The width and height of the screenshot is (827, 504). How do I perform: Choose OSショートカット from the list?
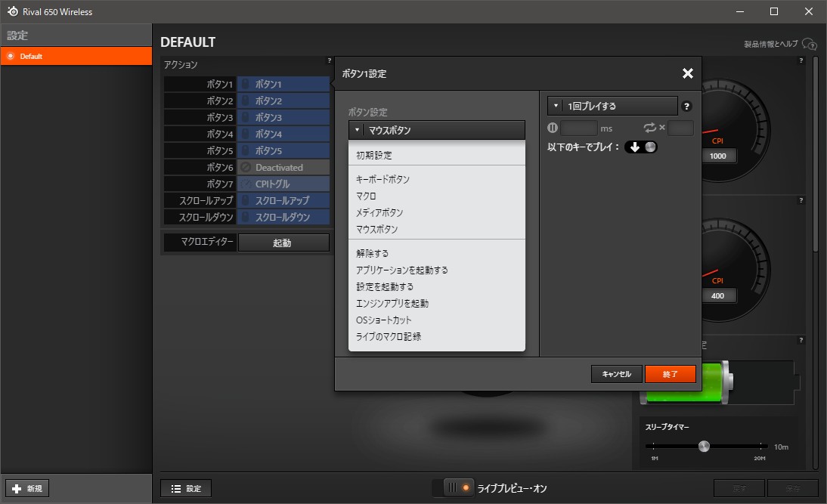pyautogui.click(x=437, y=320)
